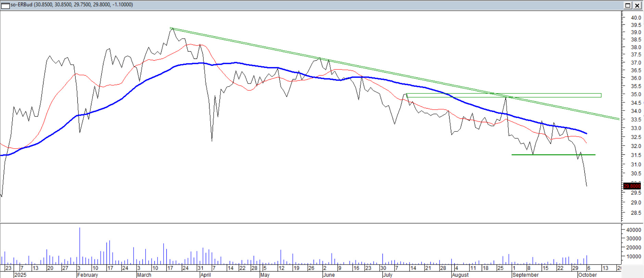The height and width of the screenshot is (278, 644).
Task: Select the green horizontal support line at 31.5
Action: (x=555, y=155)
